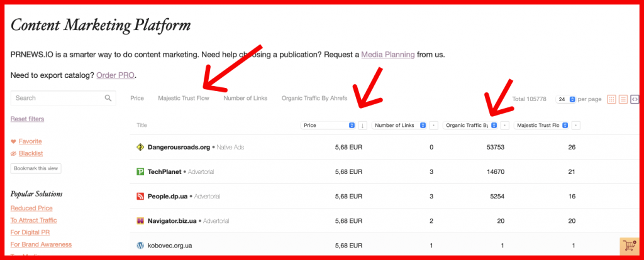Viewport: 644px width, 260px height.
Task: Open For Digital PR link
Action: tap(30, 232)
